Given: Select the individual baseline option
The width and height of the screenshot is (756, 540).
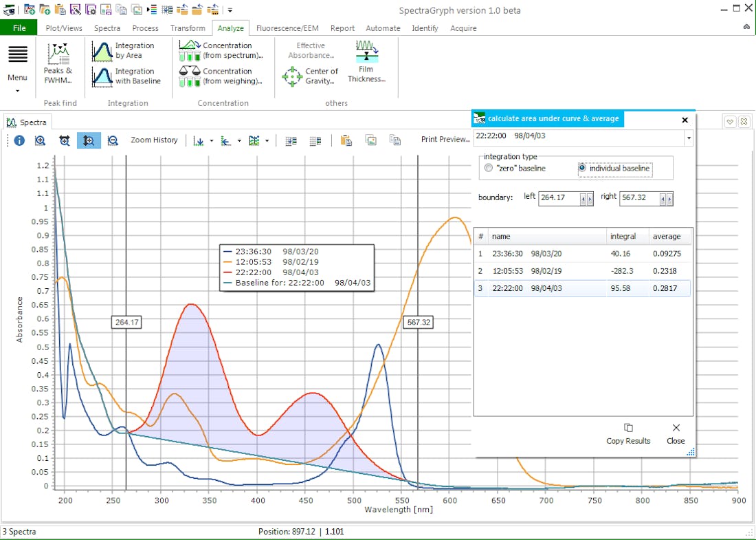Looking at the screenshot, I should [583, 168].
